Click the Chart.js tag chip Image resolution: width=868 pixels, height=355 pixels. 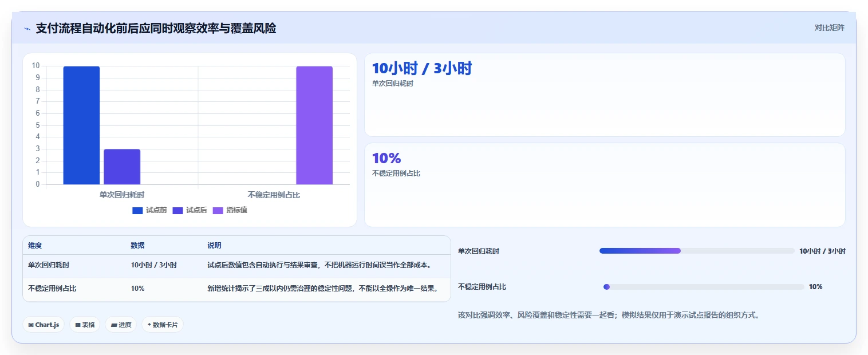tap(44, 325)
